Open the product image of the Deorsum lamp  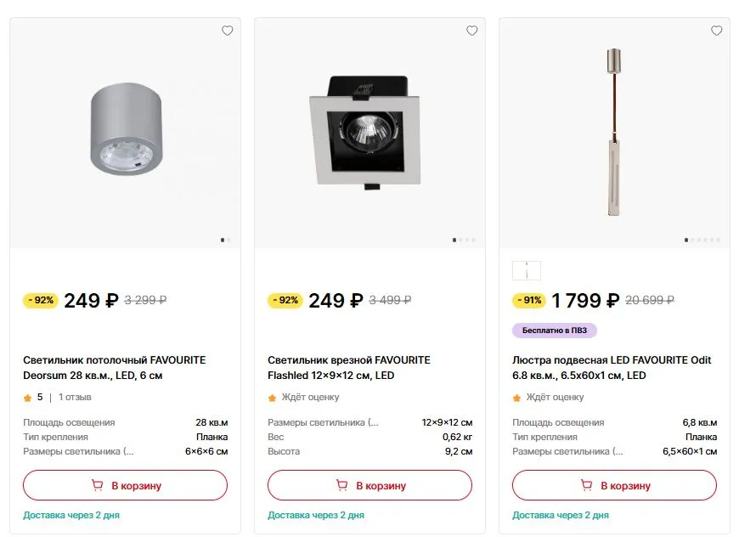(x=126, y=133)
